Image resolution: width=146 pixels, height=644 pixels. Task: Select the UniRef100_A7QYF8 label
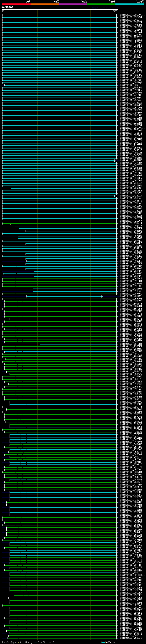[131, 45]
